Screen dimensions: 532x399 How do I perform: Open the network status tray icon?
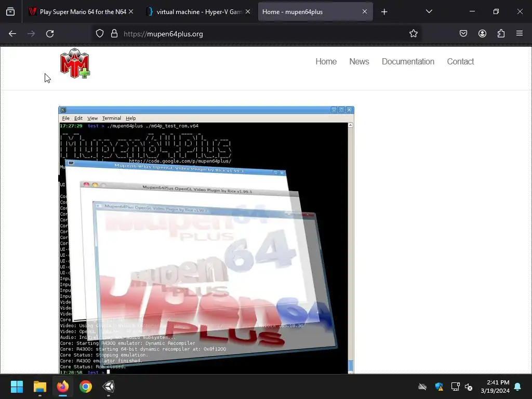455,387
